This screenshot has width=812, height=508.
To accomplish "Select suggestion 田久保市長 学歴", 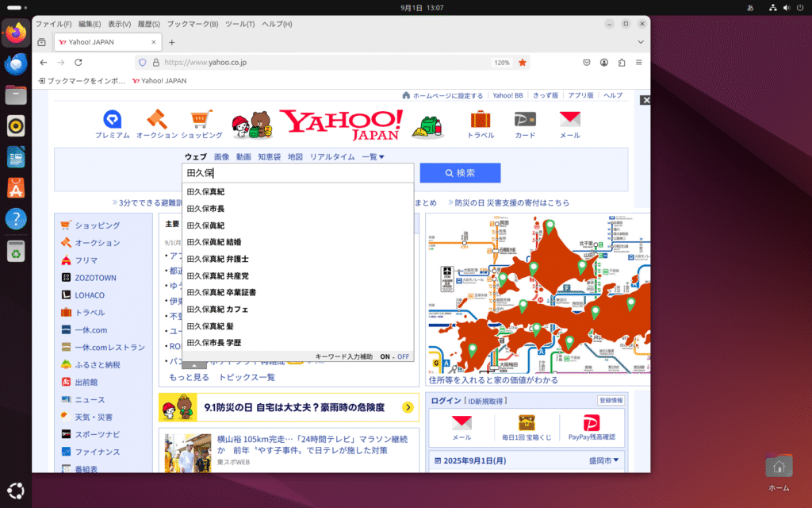I will coord(298,343).
